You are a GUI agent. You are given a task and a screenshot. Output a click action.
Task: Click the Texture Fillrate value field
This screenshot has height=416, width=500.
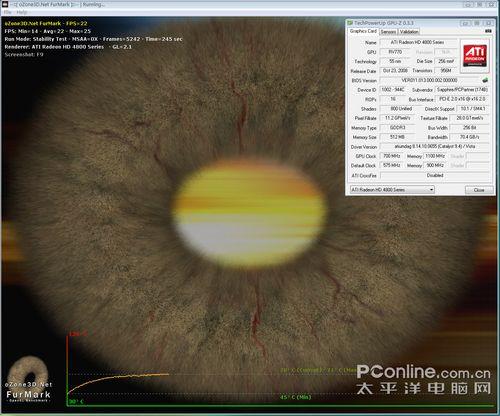(x=469, y=118)
